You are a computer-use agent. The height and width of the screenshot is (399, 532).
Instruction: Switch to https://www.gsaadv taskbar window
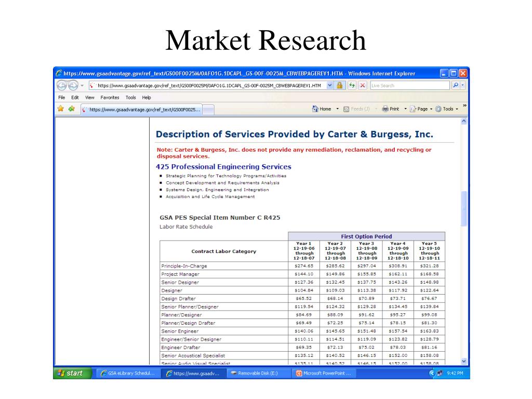point(193,373)
